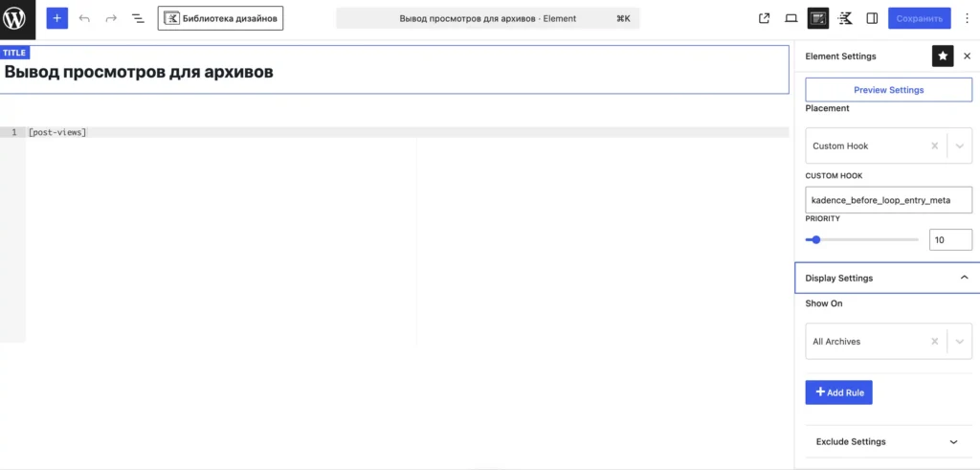Clear the Custom Hook placement selection

coord(935,145)
